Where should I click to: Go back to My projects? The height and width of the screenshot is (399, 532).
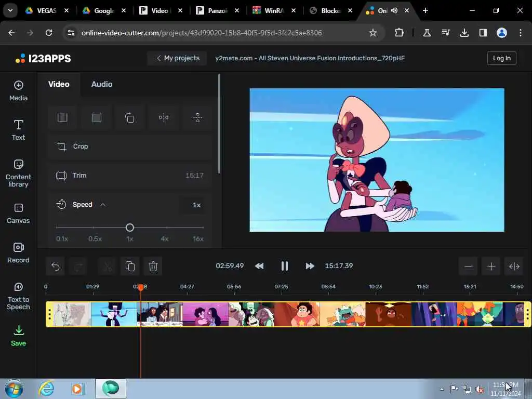click(x=178, y=58)
